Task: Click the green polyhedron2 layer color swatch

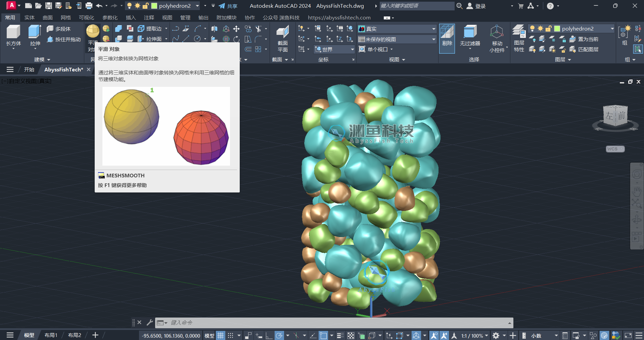Action: point(557,29)
